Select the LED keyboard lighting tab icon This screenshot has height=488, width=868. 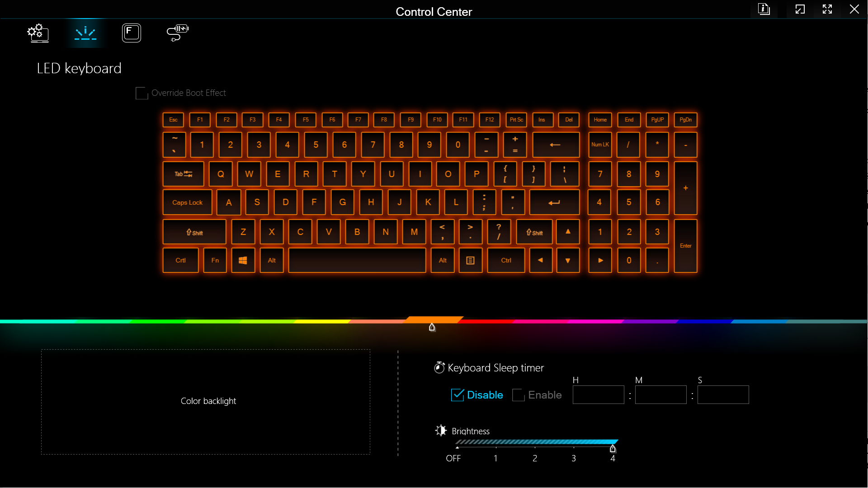pyautogui.click(x=85, y=33)
